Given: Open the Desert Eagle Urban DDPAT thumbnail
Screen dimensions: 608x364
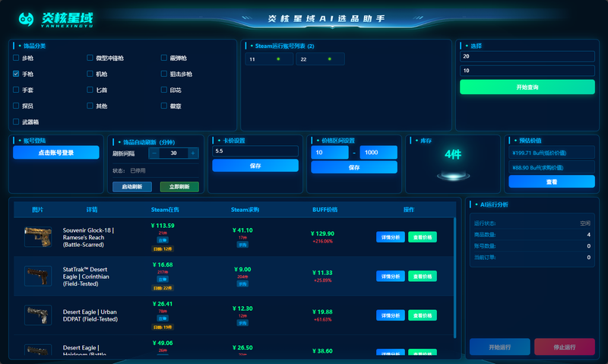Looking at the screenshot, I should (x=38, y=315).
